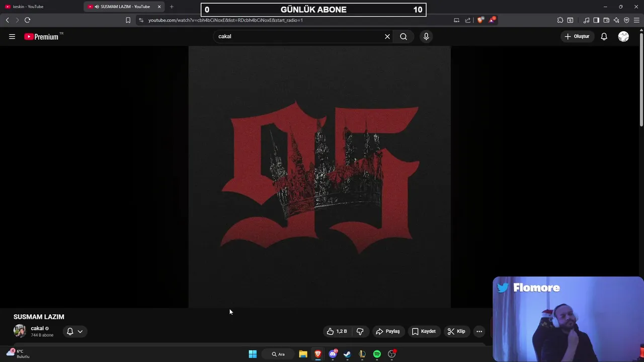Open cakal subscription notification dropdown
This screenshot has height=362, width=644.
[x=74, y=331]
